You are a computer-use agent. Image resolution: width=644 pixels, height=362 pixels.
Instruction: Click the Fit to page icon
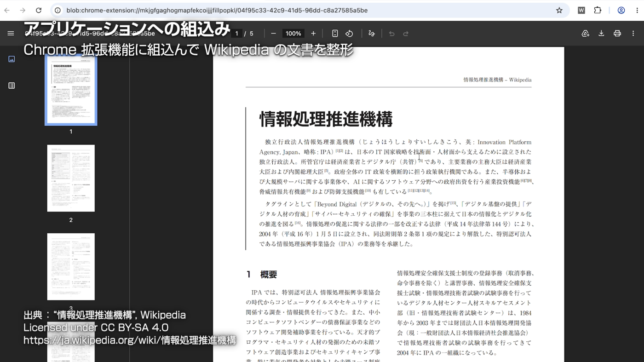[335, 34]
